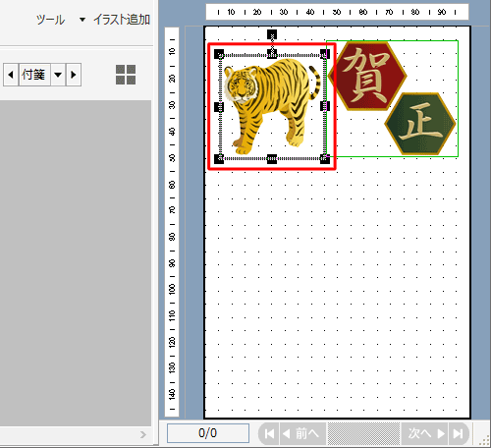Go to next category with right arrow
The image size is (491, 448).
74,75
